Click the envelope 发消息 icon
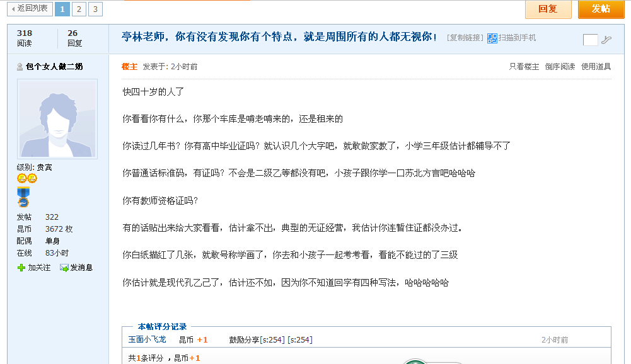 pos(64,268)
